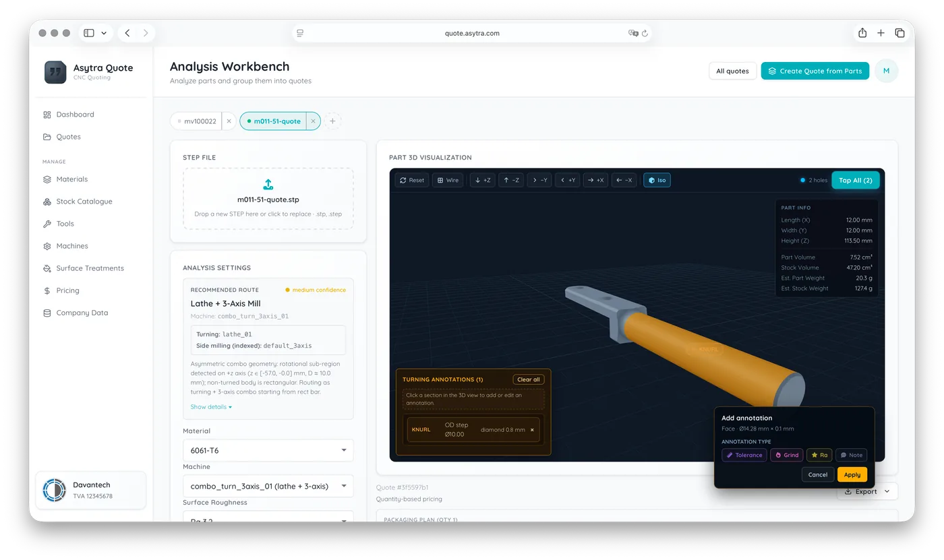944x560 pixels.
Task: Open the Tools page
Action: (65, 224)
